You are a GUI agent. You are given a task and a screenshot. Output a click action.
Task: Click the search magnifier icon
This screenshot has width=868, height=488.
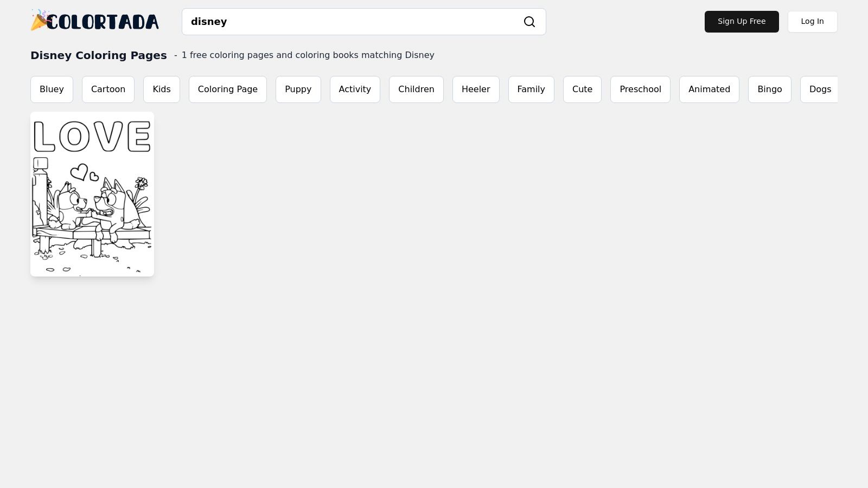529,22
